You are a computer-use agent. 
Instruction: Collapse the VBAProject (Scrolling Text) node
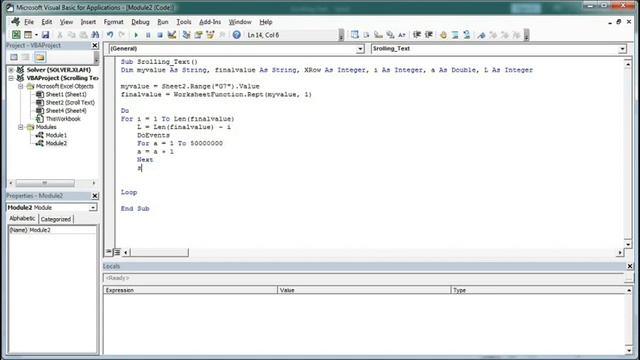[x=11, y=78]
